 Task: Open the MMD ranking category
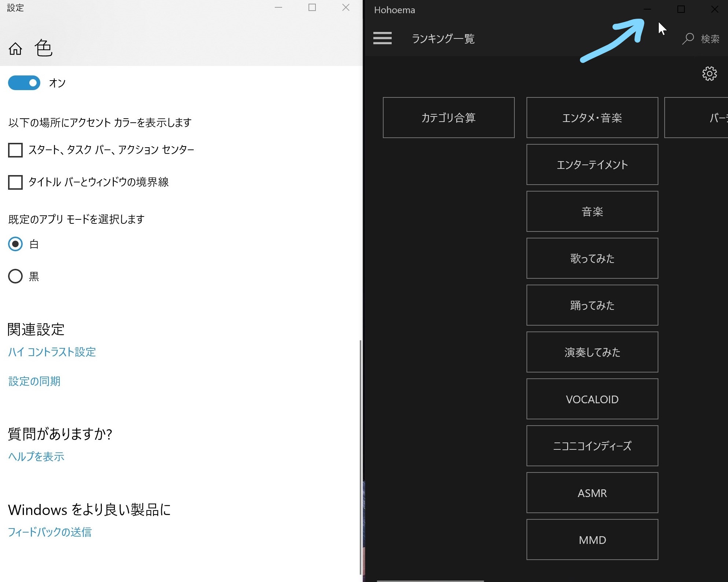point(592,540)
